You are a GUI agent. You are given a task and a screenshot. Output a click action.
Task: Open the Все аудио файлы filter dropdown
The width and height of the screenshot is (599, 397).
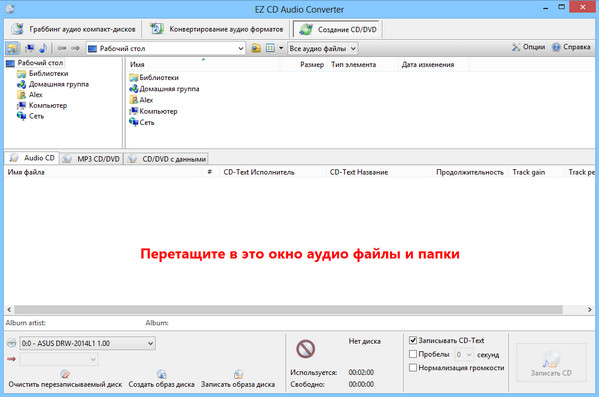[323, 49]
